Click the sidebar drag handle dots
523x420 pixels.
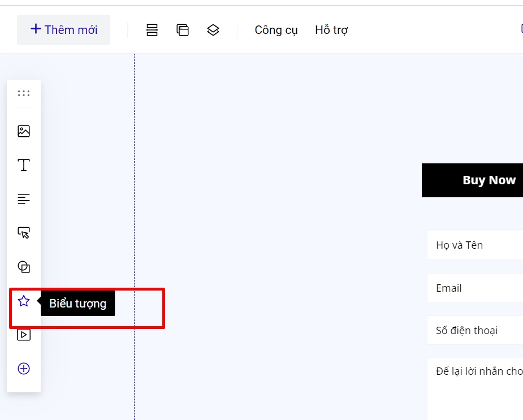tap(24, 93)
